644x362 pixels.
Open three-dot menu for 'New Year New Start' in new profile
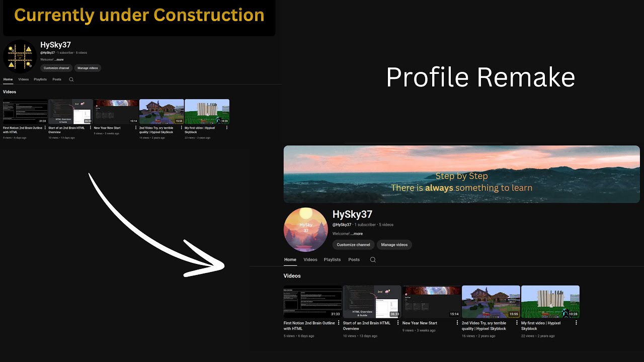click(x=457, y=323)
